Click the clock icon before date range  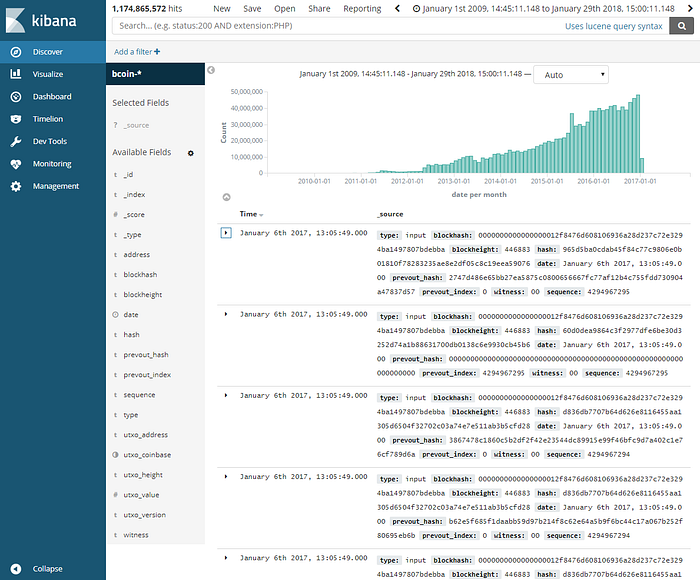416,8
